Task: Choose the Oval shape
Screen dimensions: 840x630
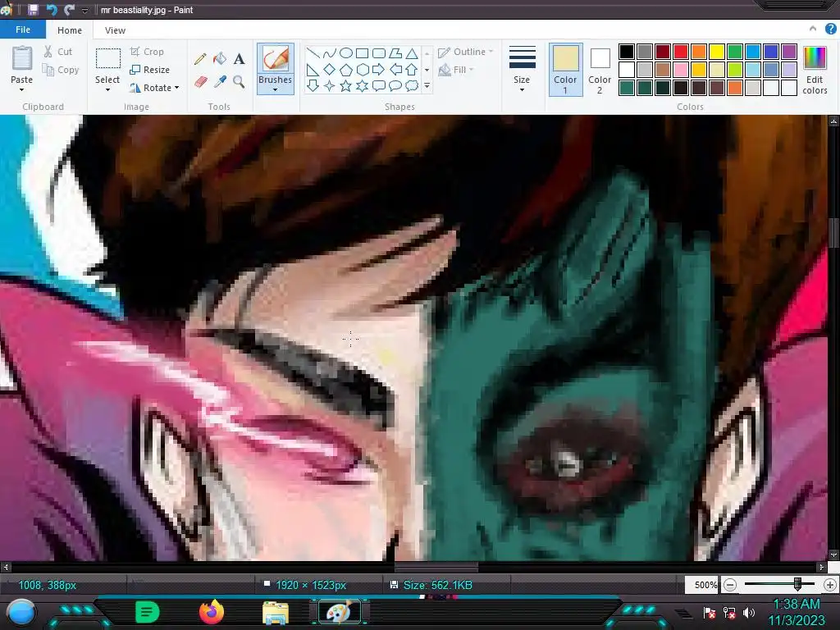Action: click(346, 52)
